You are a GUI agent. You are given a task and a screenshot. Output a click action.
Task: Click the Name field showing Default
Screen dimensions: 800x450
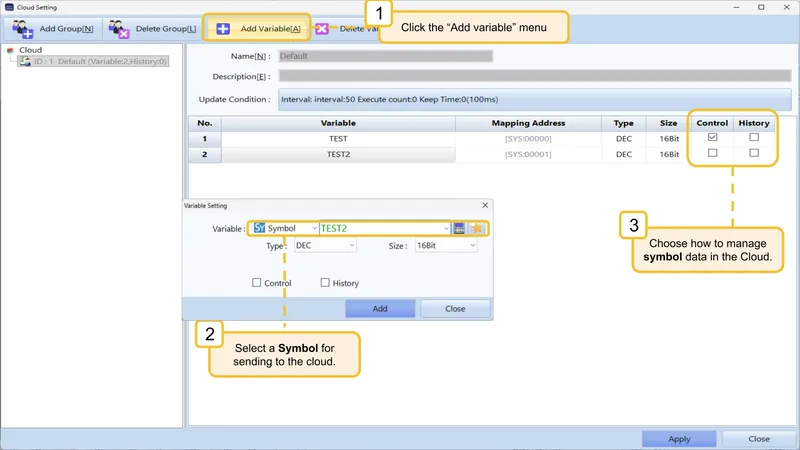386,56
